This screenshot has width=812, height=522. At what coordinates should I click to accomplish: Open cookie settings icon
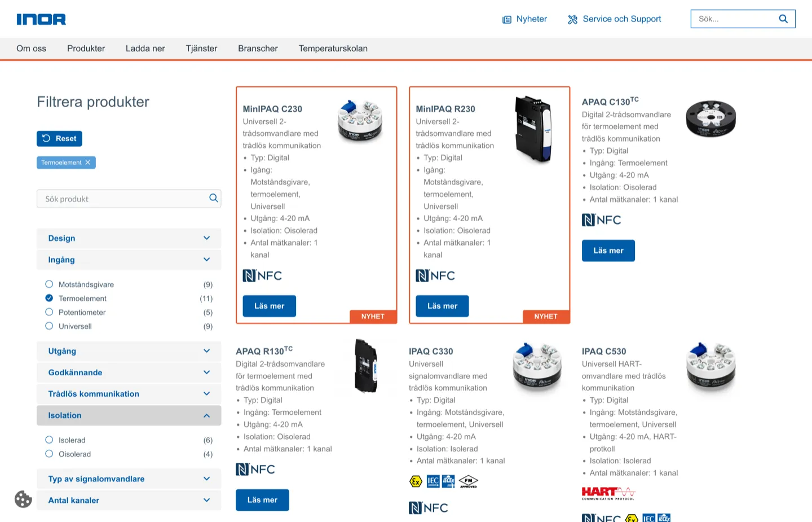pyautogui.click(x=23, y=499)
